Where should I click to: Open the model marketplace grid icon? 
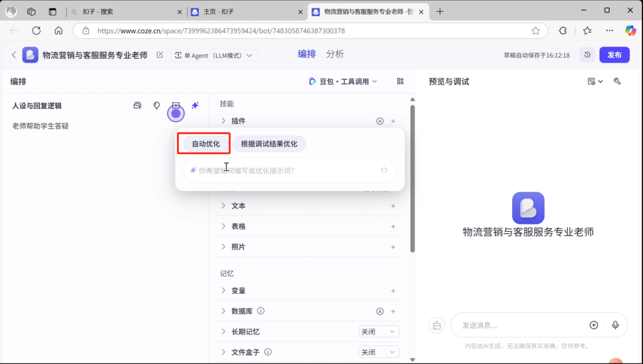pyautogui.click(x=400, y=81)
